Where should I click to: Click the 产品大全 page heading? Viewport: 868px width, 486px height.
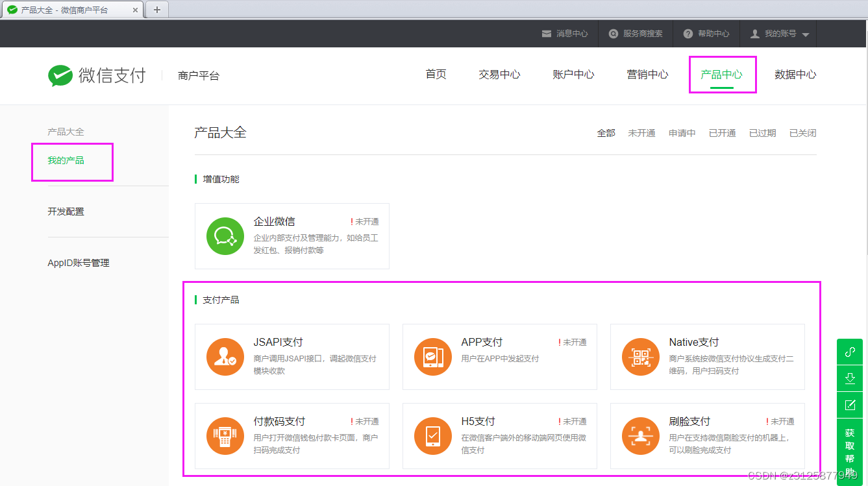221,132
